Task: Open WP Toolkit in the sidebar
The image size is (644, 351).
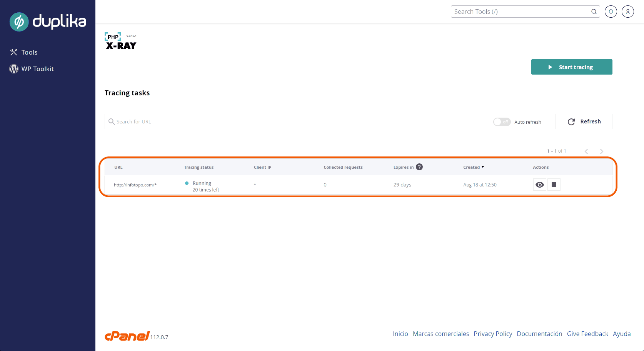Action: point(37,69)
